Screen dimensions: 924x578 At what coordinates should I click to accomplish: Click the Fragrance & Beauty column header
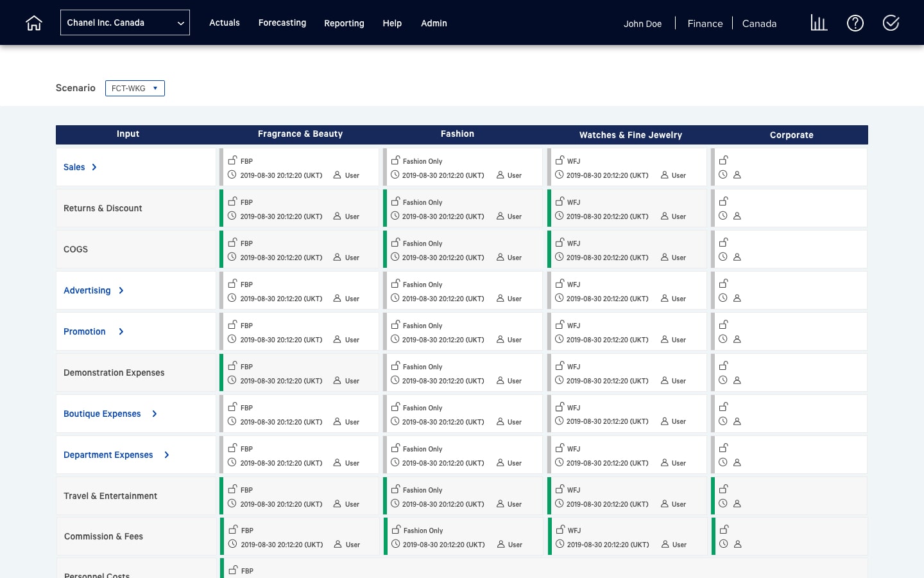[x=300, y=134]
